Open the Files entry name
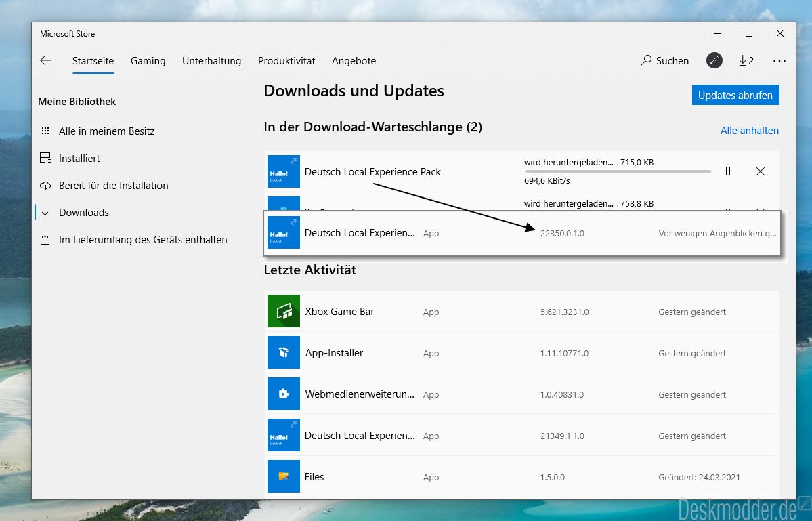Image resolution: width=812 pixels, height=521 pixels. tap(314, 476)
